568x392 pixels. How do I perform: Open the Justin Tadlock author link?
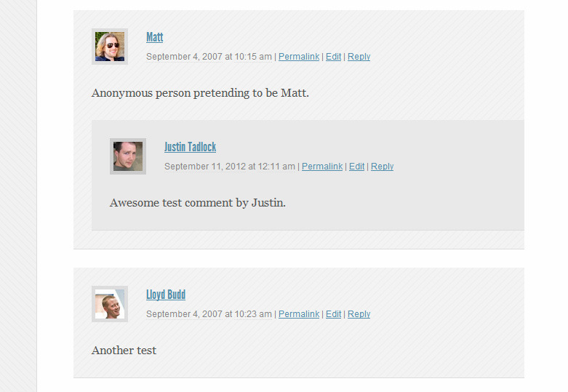pos(190,147)
